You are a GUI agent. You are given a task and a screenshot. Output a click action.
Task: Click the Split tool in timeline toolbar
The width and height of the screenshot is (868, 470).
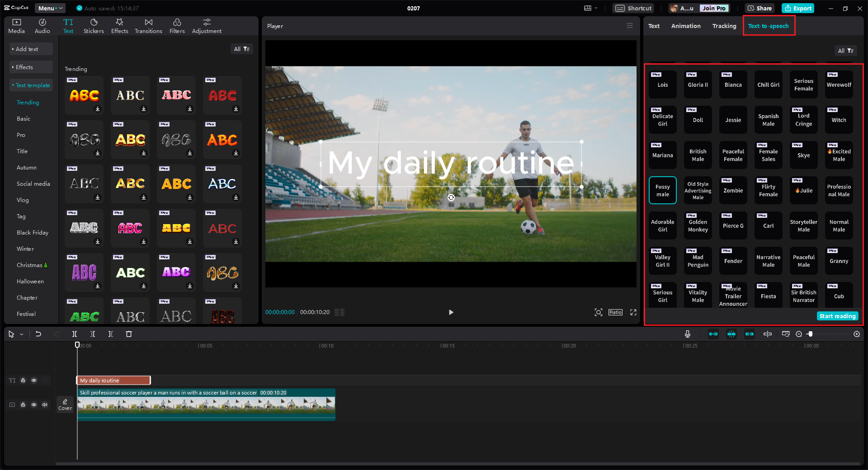[x=75, y=334]
